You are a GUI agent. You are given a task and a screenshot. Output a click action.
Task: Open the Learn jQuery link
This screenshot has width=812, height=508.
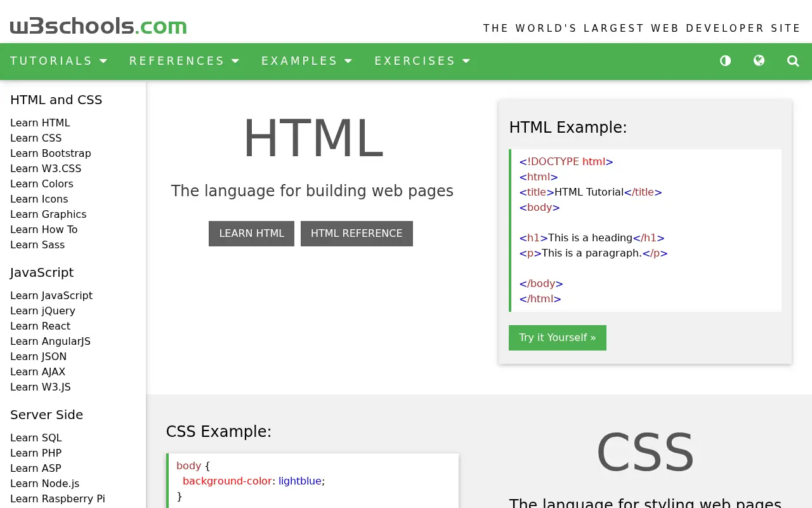pos(43,311)
